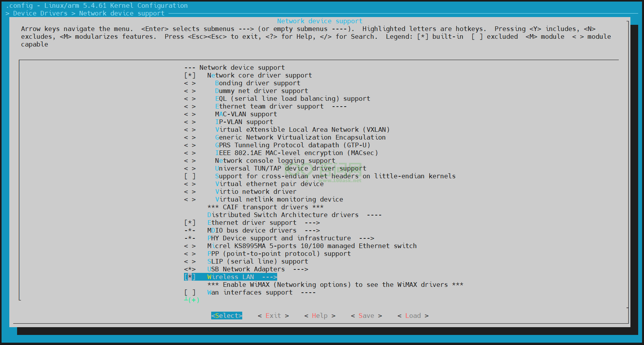Open USB Network Adapters submenu

pos(257,269)
